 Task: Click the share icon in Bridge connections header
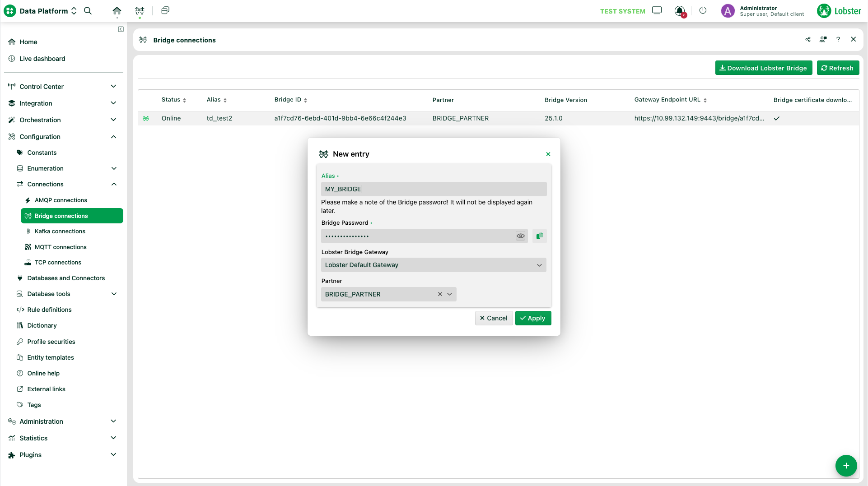808,40
